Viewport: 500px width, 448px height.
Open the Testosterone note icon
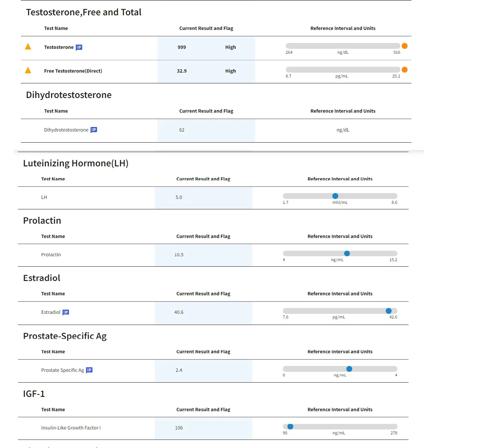79,48
